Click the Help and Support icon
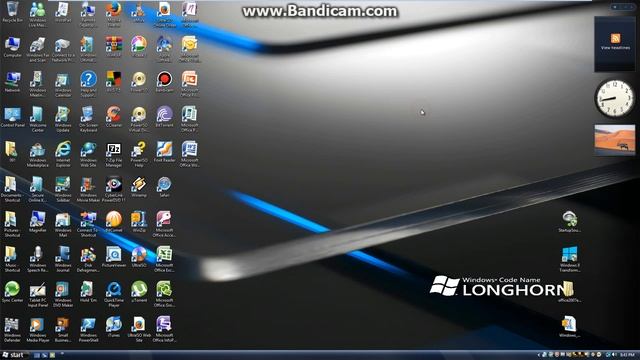Screen dimensions: 640x360 tap(88, 84)
